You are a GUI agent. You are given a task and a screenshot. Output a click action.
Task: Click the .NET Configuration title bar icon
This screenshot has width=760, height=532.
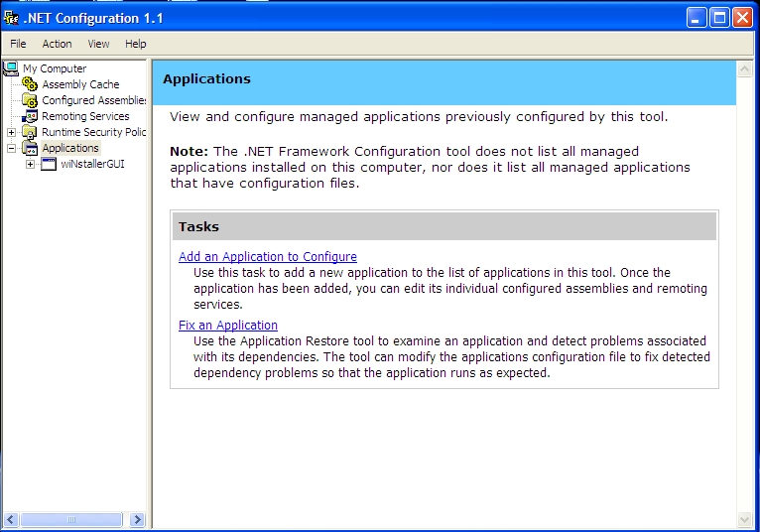(x=11, y=18)
